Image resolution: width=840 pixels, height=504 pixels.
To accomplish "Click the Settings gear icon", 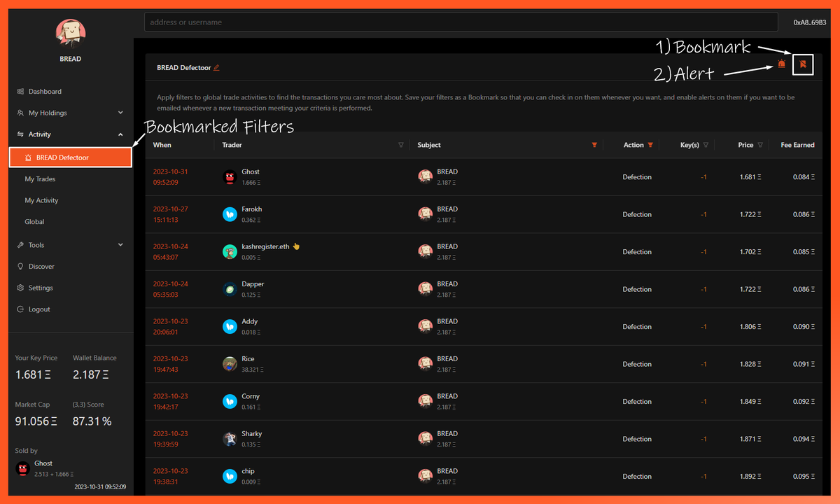I will pos(21,288).
